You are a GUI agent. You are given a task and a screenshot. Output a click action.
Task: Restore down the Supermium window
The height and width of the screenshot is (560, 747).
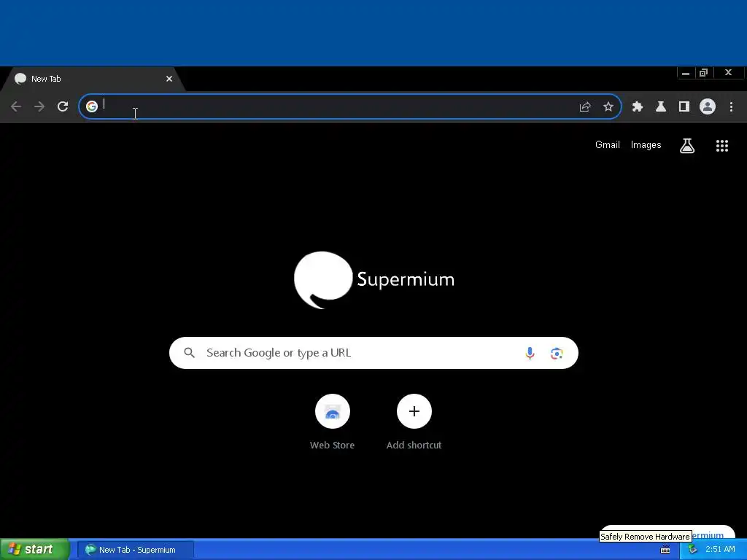pos(704,73)
